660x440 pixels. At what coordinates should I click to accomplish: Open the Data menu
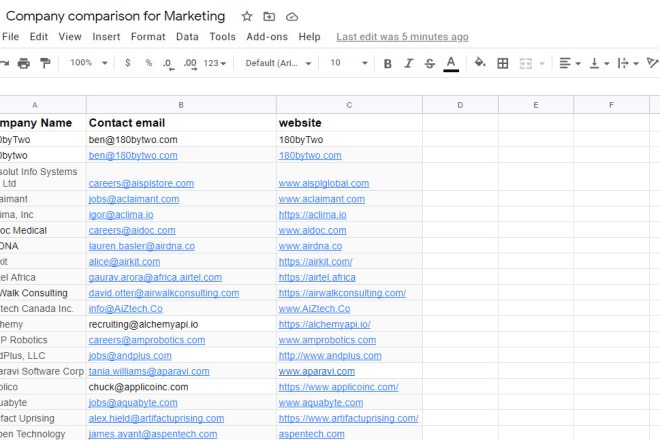[x=187, y=37]
